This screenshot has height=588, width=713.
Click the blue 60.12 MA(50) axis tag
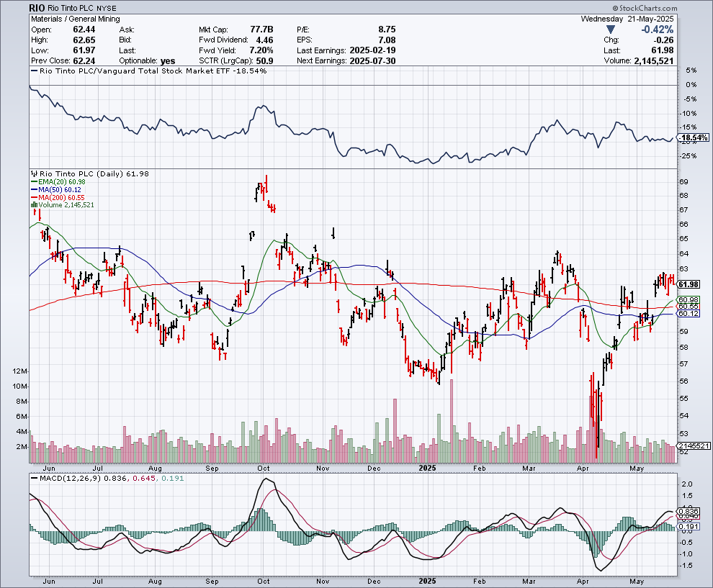click(688, 314)
